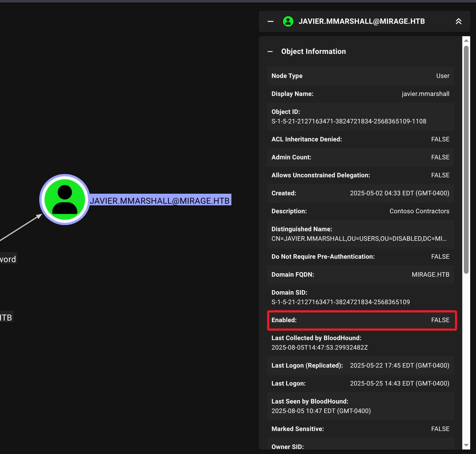Image resolution: width=476 pixels, height=454 pixels.
Task: Click the vertical scrollbar thumb
Action: 466,159
